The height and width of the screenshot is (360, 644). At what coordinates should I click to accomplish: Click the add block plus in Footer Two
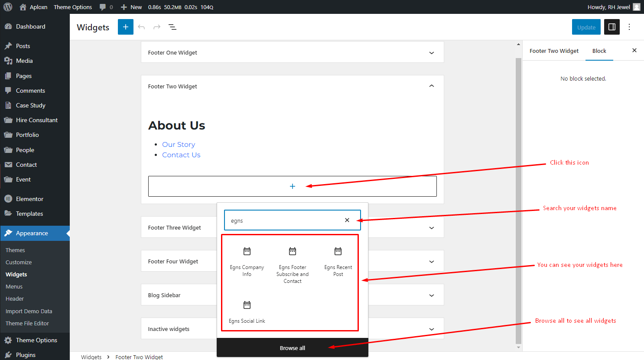pos(293,186)
